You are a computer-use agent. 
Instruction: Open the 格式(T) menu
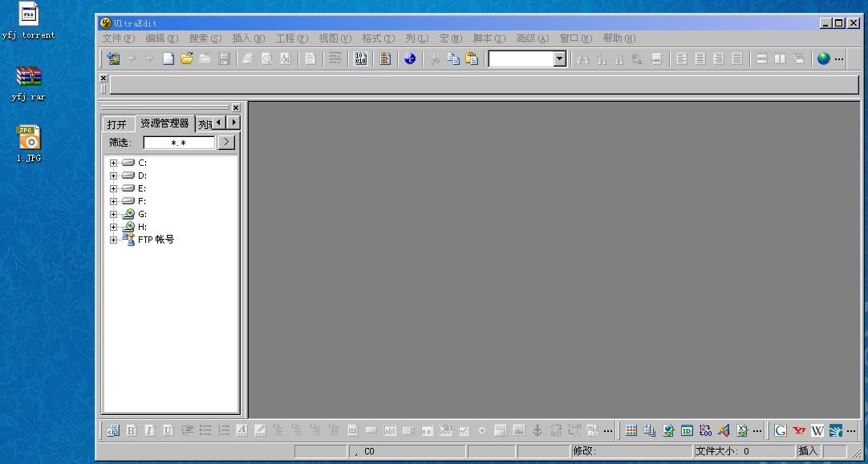point(379,38)
